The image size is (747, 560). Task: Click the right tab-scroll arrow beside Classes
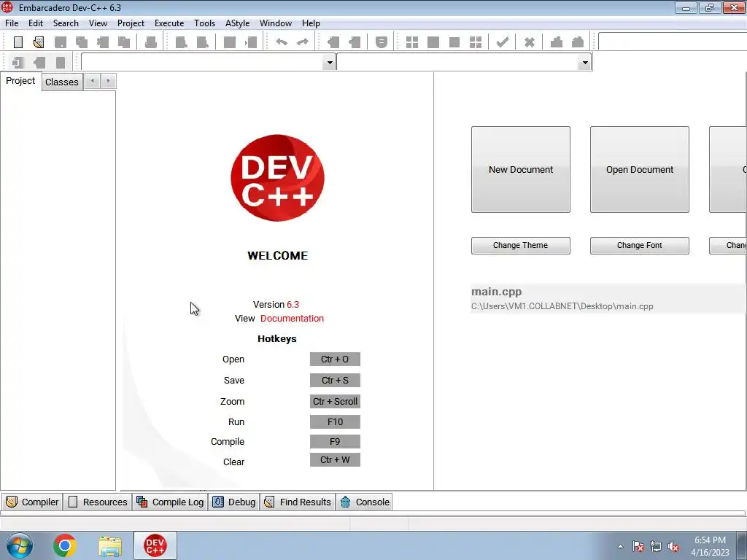pos(109,81)
